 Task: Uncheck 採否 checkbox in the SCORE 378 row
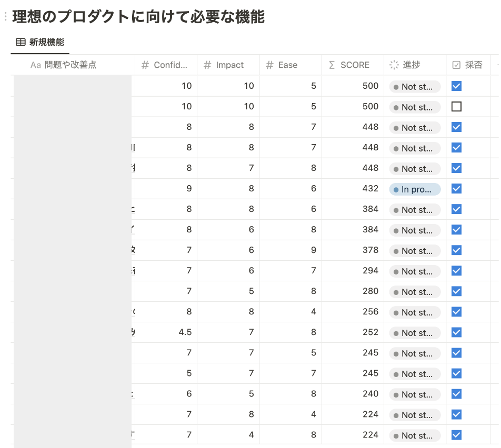pos(456,250)
